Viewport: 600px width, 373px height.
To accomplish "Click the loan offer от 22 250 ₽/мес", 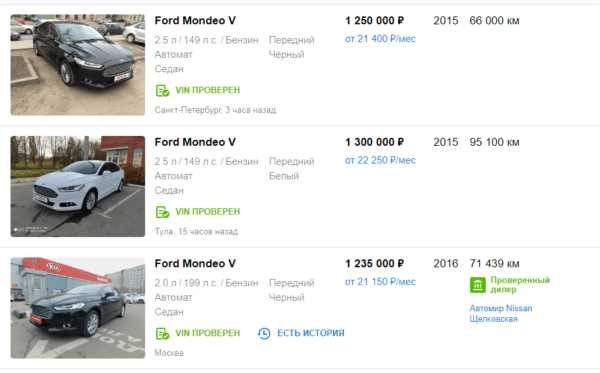I will pyautogui.click(x=380, y=160).
